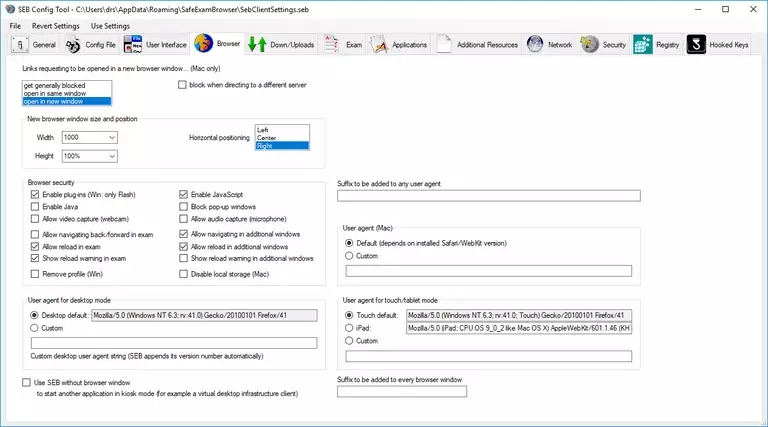
Task: Check Use SEB without browser window
Action: (26, 382)
